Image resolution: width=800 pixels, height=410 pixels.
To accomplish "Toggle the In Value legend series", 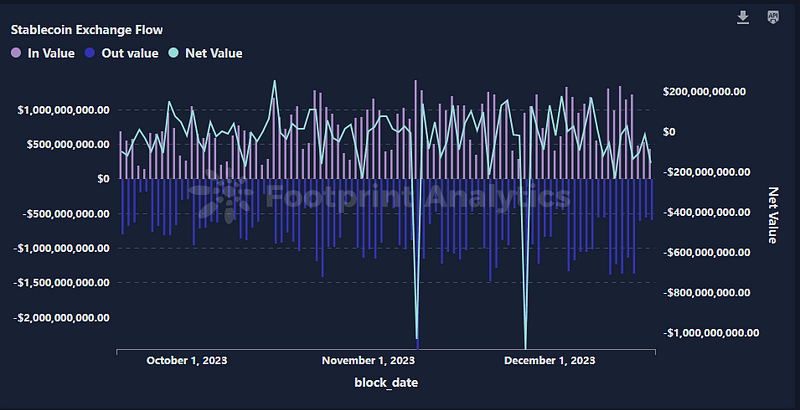I will [43, 53].
